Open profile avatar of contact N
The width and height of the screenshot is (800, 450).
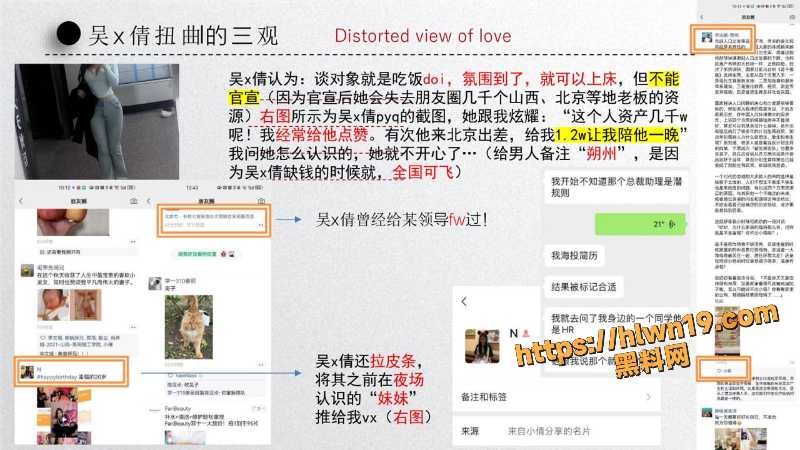click(x=482, y=346)
